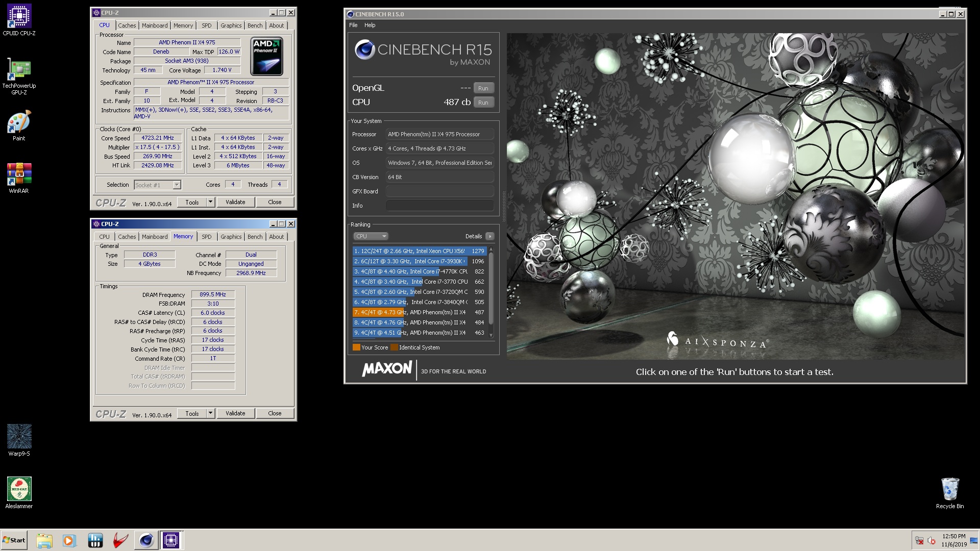Select highlighted ranking entry 7 at 4.73 GHz

(x=419, y=312)
